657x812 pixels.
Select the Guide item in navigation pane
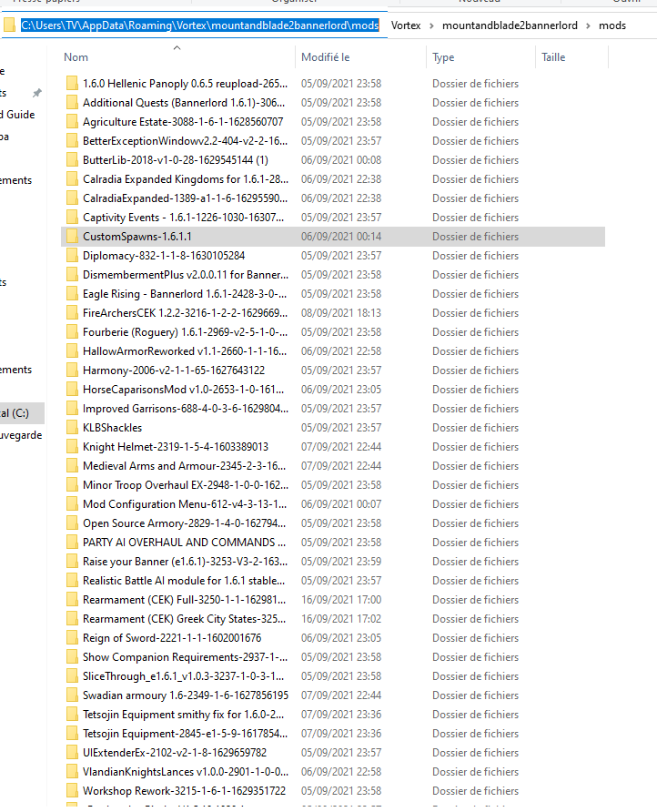click(17, 115)
